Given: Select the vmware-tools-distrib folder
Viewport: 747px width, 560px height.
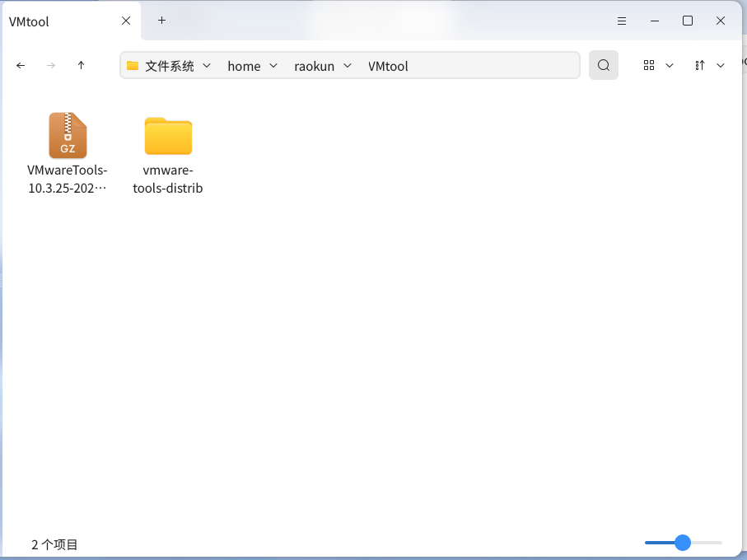Looking at the screenshot, I should click(x=168, y=136).
